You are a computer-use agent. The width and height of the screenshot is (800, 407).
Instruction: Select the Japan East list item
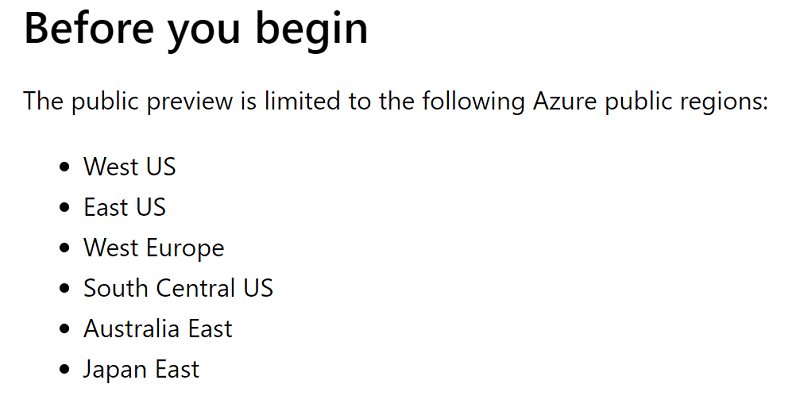pyautogui.click(x=141, y=369)
